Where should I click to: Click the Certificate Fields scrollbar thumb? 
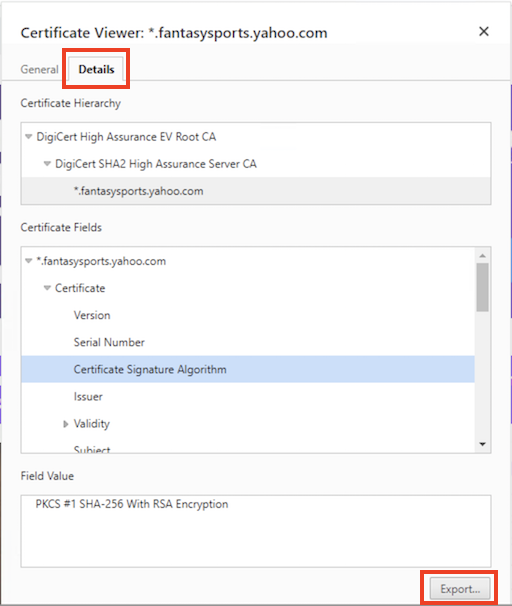tap(482, 287)
